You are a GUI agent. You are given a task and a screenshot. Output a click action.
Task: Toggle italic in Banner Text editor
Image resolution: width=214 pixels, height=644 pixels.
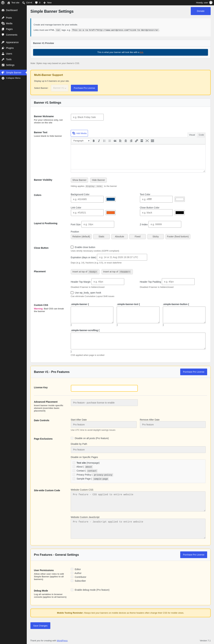99,141
